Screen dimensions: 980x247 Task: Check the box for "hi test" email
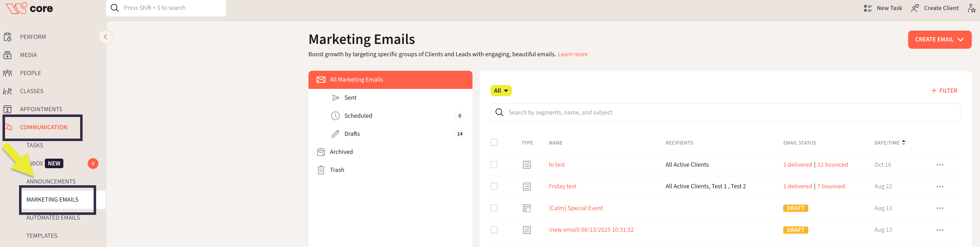494,165
